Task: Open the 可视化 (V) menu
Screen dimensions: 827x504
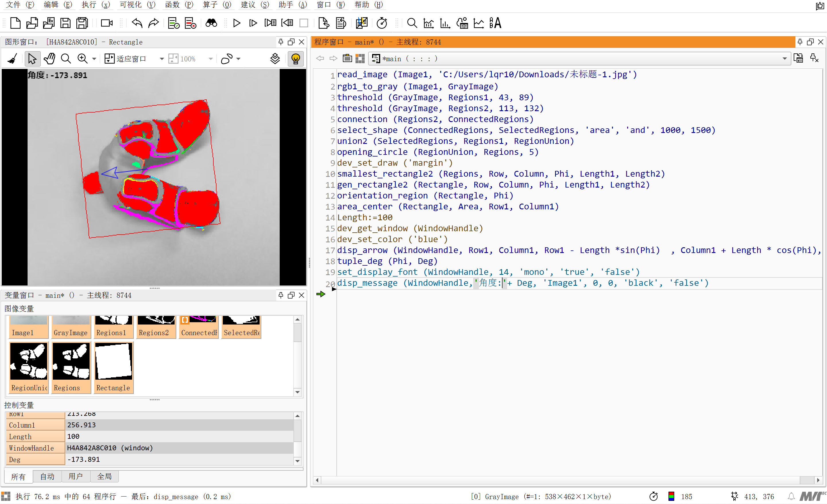Action: coord(138,5)
